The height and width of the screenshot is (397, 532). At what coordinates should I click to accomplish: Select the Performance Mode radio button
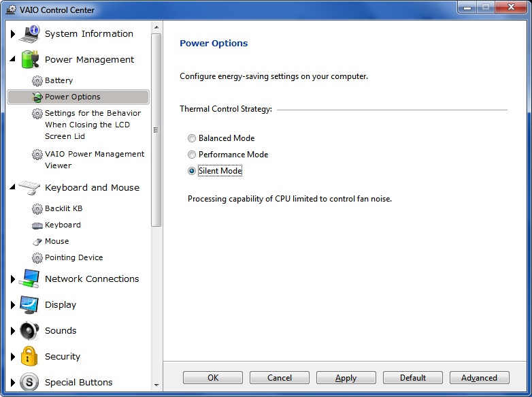(192, 155)
